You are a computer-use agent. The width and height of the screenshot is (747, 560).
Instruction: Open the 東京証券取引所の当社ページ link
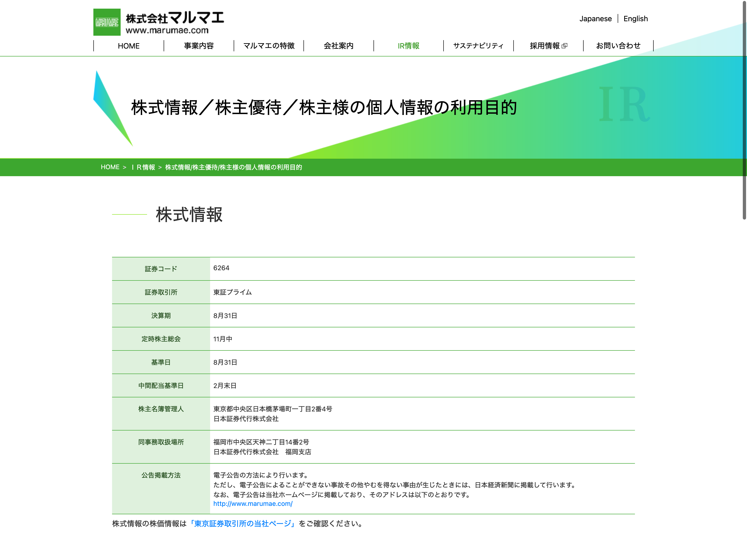242,524
